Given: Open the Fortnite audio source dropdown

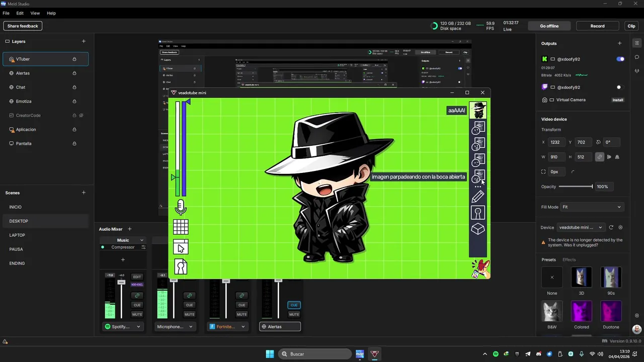Looking at the screenshot, I should coord(227,327).
